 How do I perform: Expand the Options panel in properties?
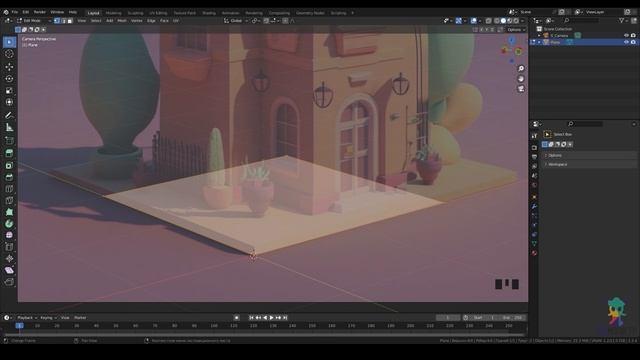point(589,156)
